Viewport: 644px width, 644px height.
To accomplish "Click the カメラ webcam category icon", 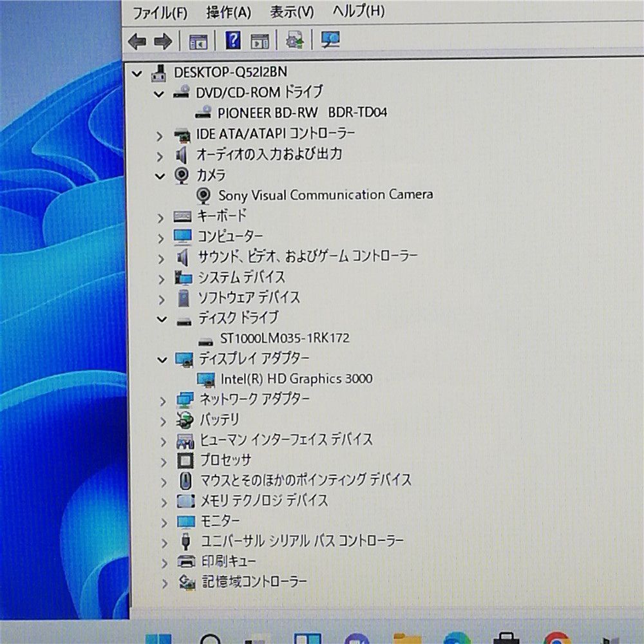I will 182,175.
